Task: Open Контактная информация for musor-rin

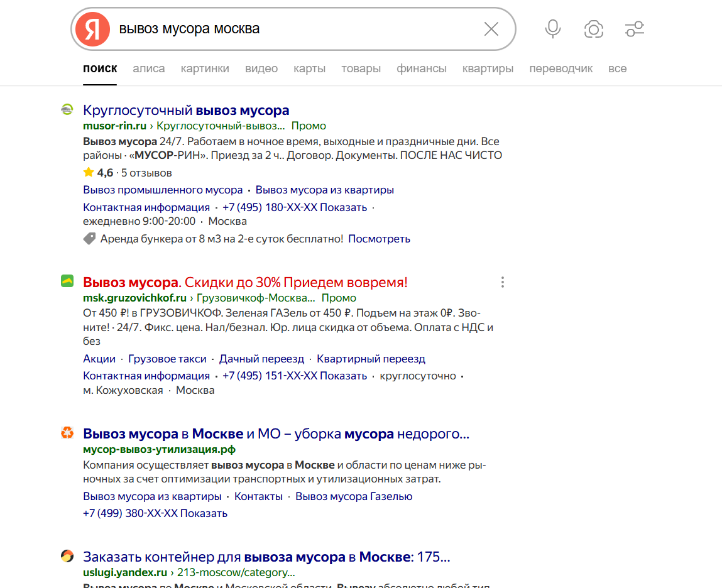Action: point(146,207)
